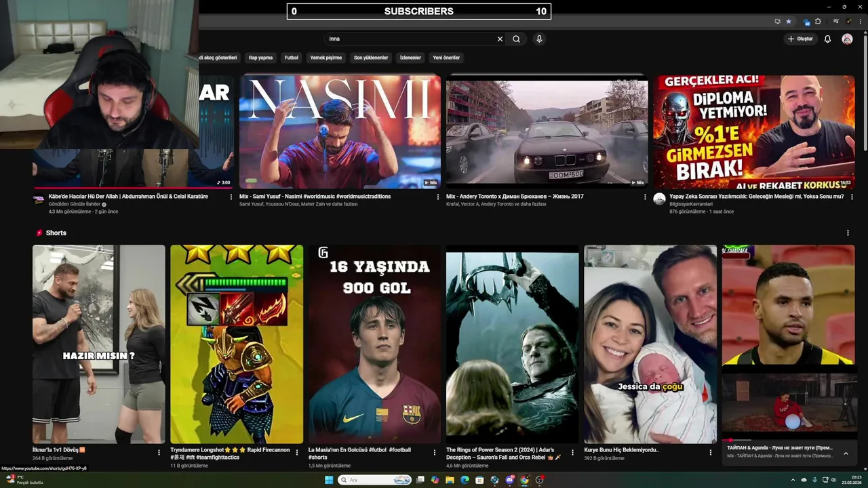Open the 'Diploma Yetmiyor' video thumbnail

coord(754,131)
